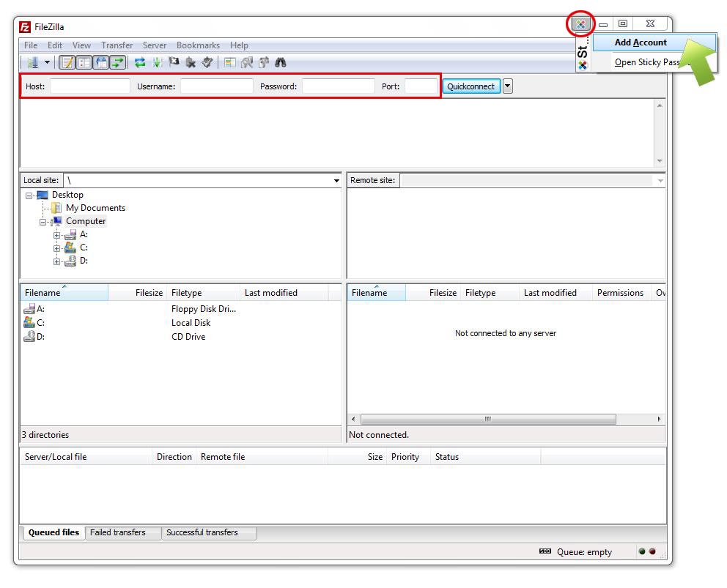The image size is (727, 588).
Task: Click the Status queue column header
Action: (x=485, y=457)
